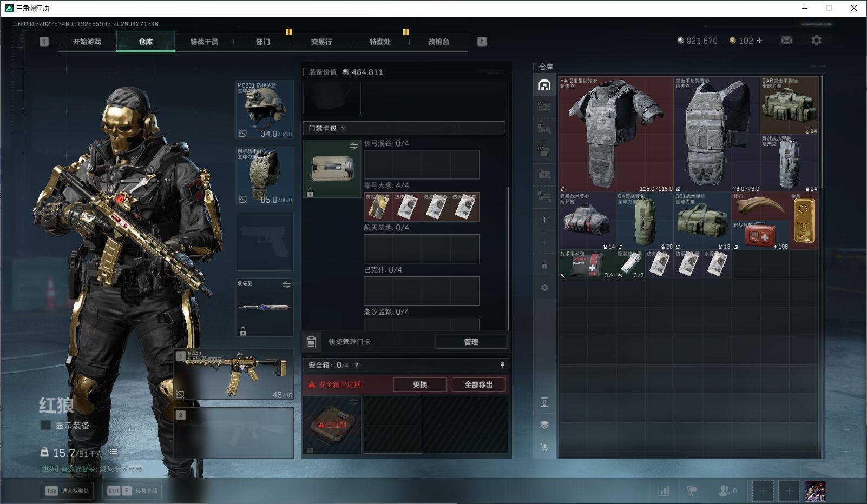Select the 金条 gold bar item

[804, 220]
